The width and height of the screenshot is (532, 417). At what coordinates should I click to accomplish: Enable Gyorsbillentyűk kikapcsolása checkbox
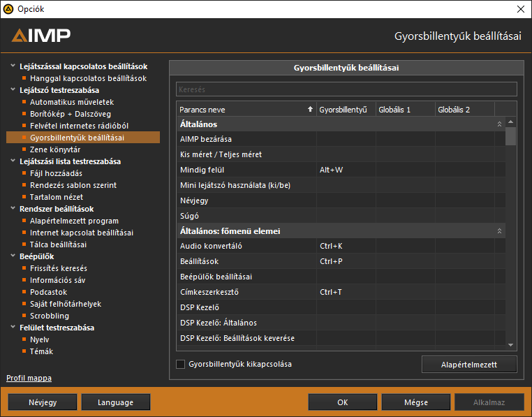point(181,365)
